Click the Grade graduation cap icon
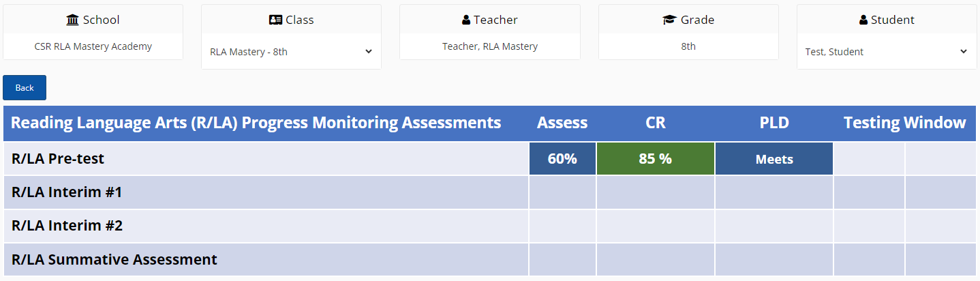Image resolution: width=980 pixels, height=281 pixels. click(x=669, y=20)
